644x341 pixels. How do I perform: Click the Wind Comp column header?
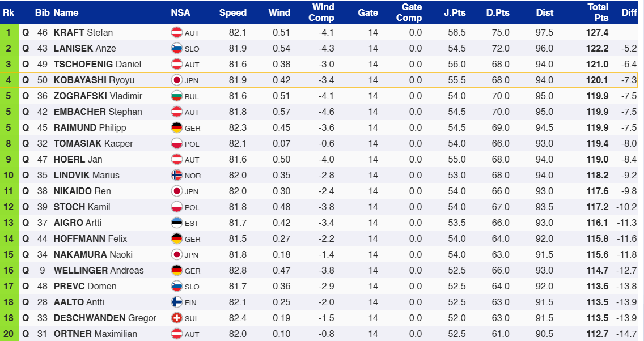321,12
